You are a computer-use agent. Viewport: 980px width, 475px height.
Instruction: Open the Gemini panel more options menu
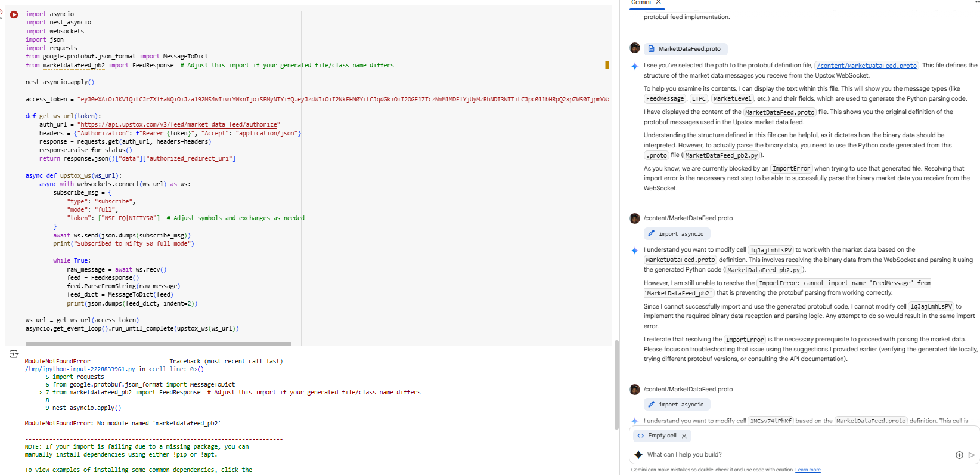click(x=976, y=2)
